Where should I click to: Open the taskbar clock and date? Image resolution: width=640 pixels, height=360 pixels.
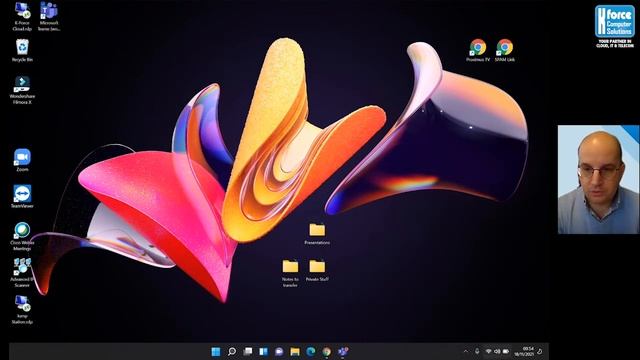click(524, 351)
